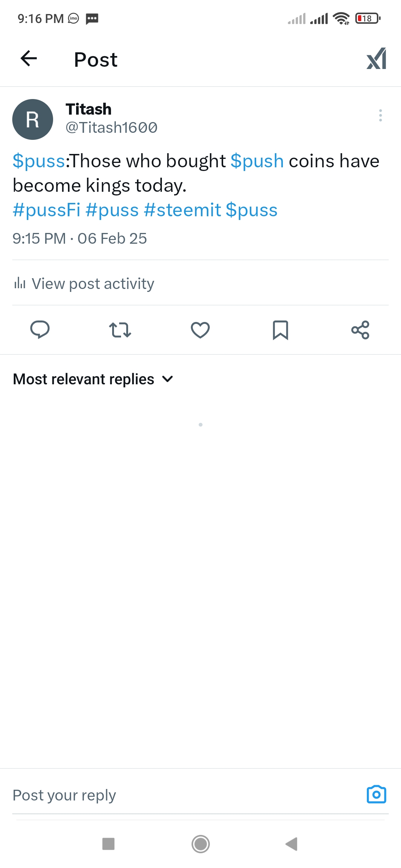Open Titash's profile avatar
The width and height of the screenshot is (401, 868).
coord(33,119)
